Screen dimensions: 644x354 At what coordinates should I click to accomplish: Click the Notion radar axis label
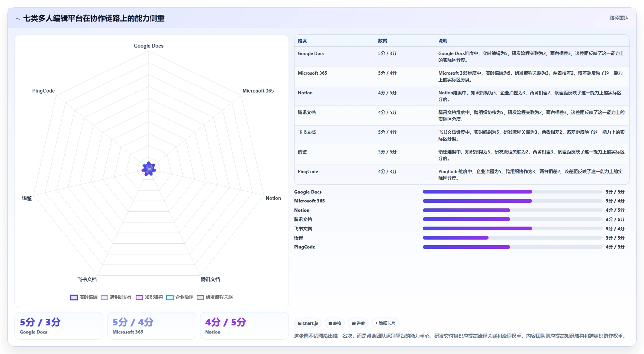273,198
